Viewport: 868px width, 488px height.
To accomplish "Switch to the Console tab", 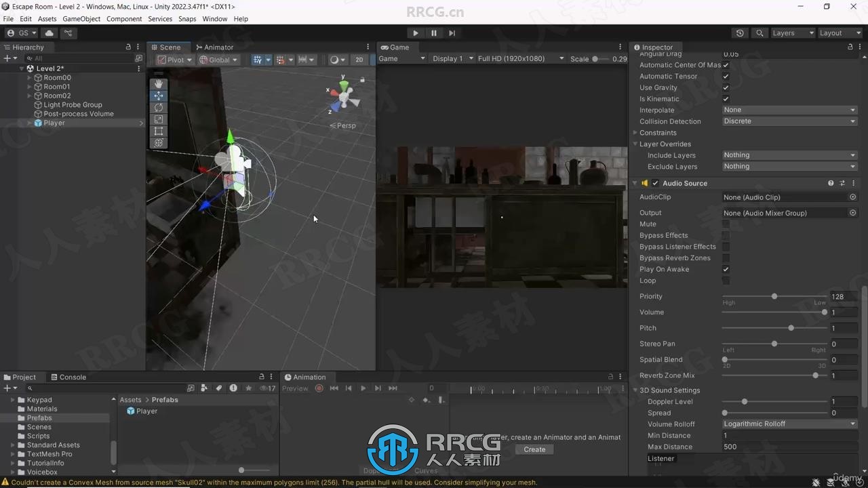I will click(68, 377).
